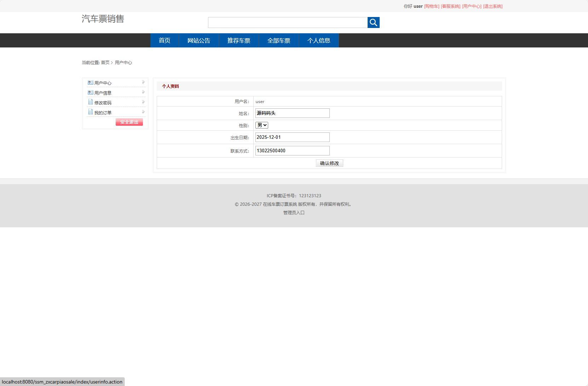Viewport: 588px width, 386px height.
Task: Click the icon beside 用户中心 in sidebar
Action: (x=91, y=83)
